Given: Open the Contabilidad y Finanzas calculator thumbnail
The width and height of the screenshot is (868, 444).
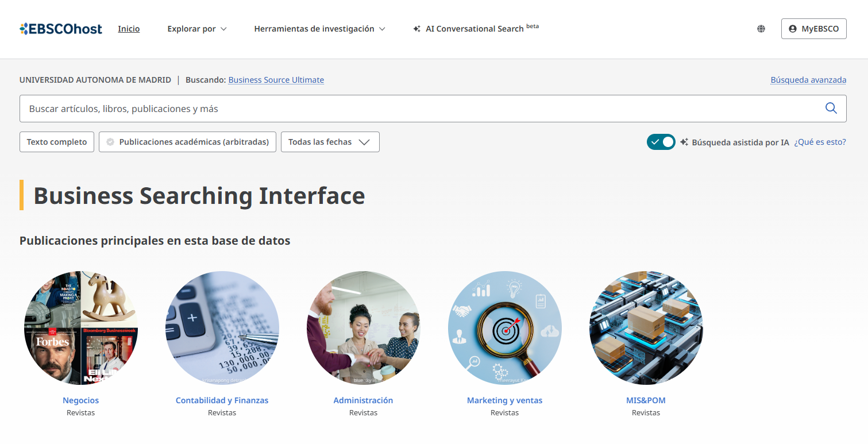Looking at the screenshot, I should tap(222, 328).
